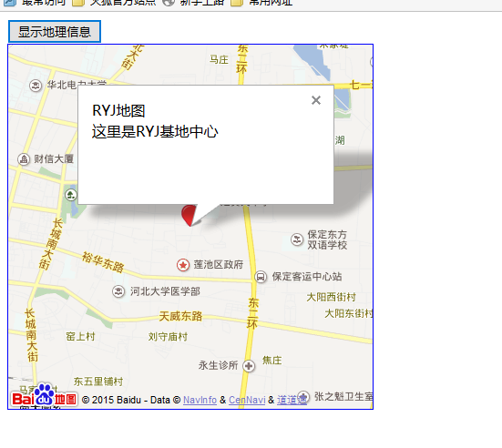Click the 莲池区政府 red star icon
The image size is (502, 448).
183,265
